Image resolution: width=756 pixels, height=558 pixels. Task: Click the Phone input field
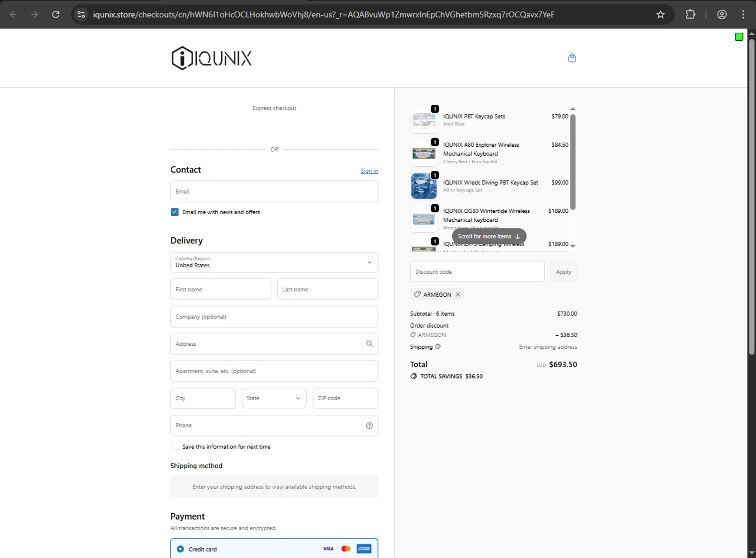coord(274,425)
